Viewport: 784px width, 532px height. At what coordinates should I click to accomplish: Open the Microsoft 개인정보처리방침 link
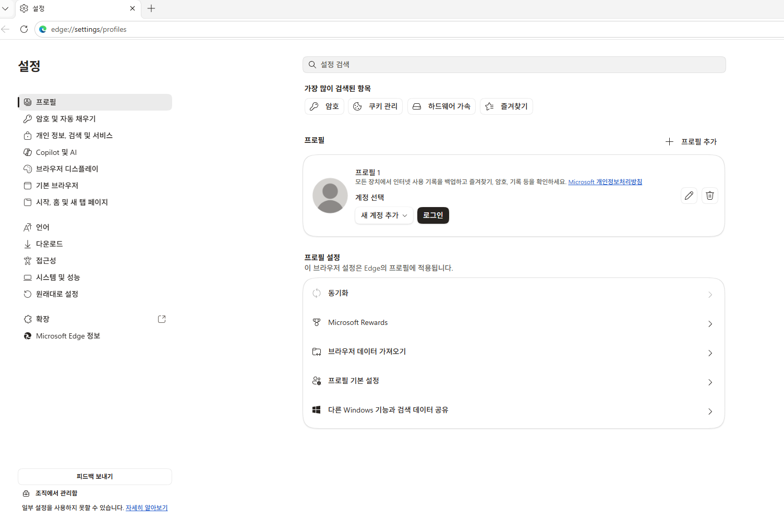click(x=605, y=182)
